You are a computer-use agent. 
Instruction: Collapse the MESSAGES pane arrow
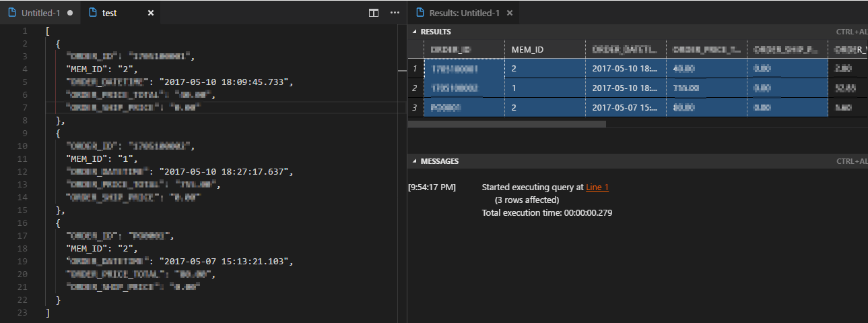[414, 161]
